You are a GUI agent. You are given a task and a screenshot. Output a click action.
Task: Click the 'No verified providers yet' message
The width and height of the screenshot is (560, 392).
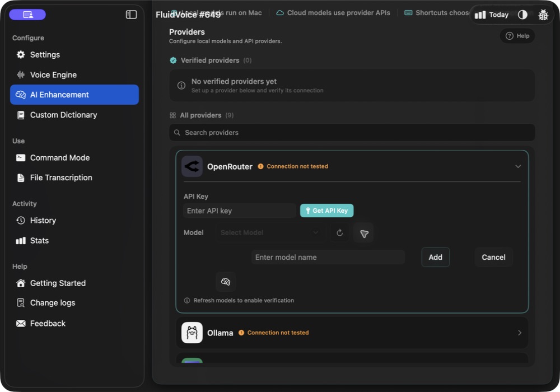click(x=234, y=81)
